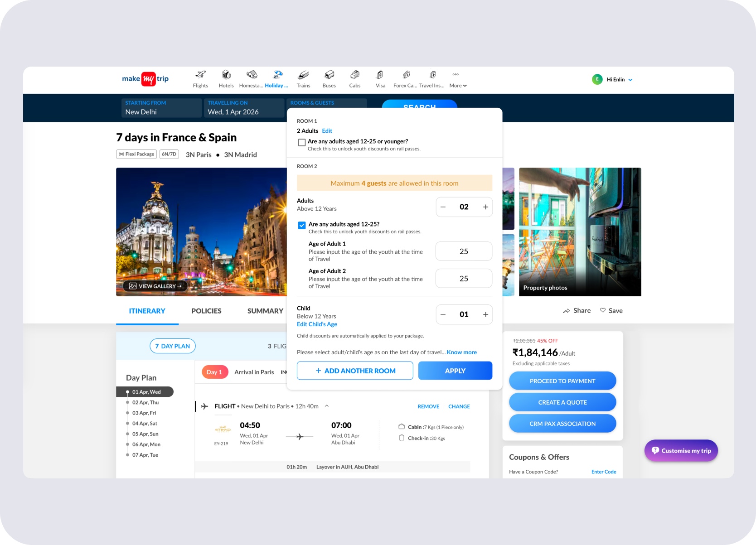
Task: Increase child count in Room 2
Action: (x=485, y=314)
